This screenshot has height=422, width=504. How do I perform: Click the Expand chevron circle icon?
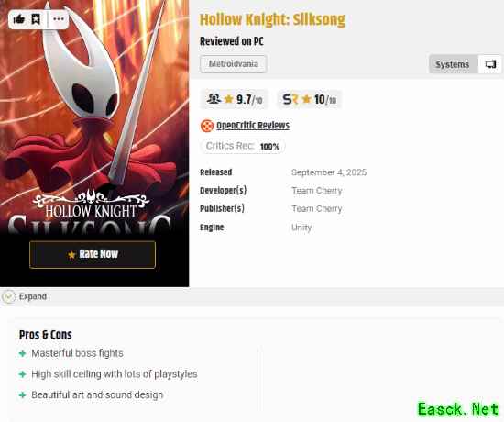[8, 296]
